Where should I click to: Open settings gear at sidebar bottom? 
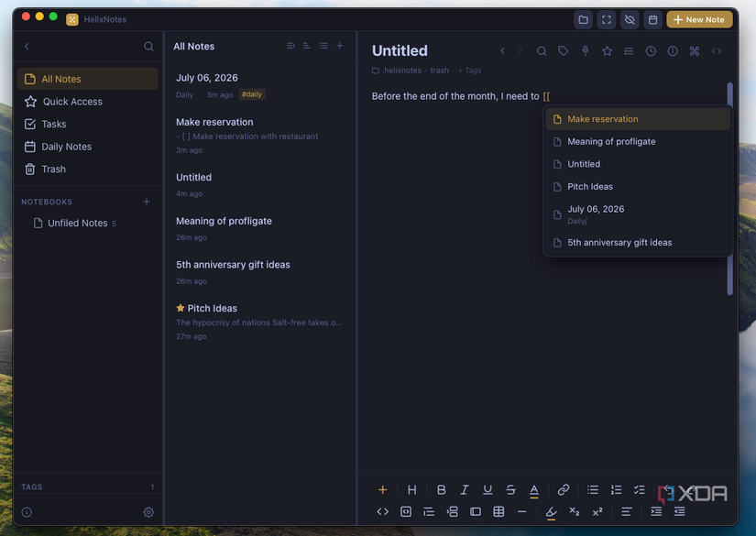(148, 512)
